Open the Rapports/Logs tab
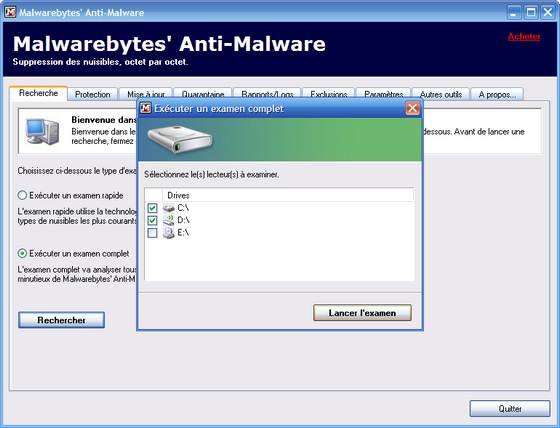560x428 pixels. [267, 94]
